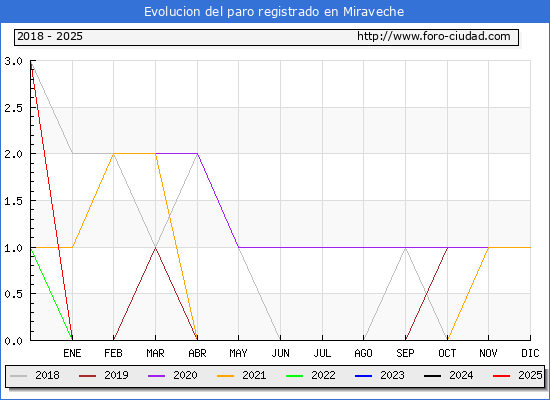Click the dark red 2019 legend swatch
Image resolution: width=550 pixels, height=400 pixels.
pos(87,376)
